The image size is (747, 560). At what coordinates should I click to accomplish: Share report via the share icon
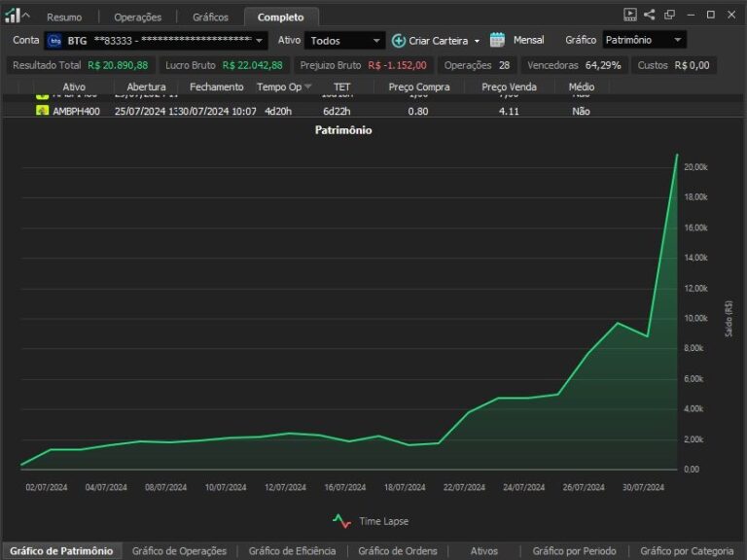pyautogui.click(x=650, y=15)
